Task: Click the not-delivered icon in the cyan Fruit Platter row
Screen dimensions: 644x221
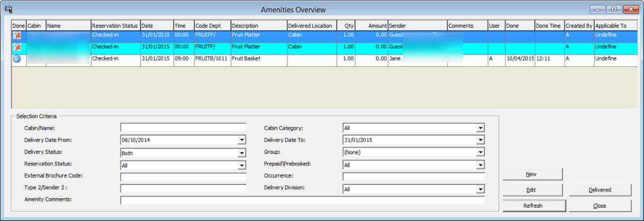Action: [x=16, y=47]
